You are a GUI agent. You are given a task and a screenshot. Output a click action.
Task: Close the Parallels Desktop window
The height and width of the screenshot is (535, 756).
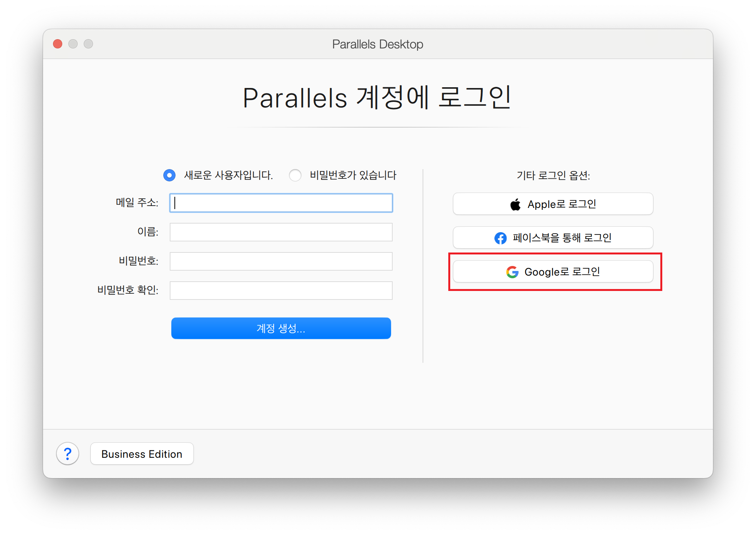click(x=58, y=44)
